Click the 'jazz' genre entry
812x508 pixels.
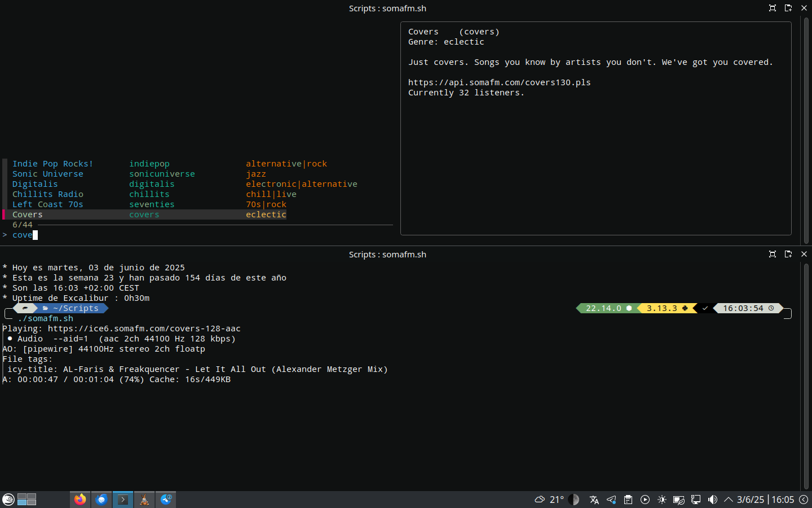coord(256,174)
